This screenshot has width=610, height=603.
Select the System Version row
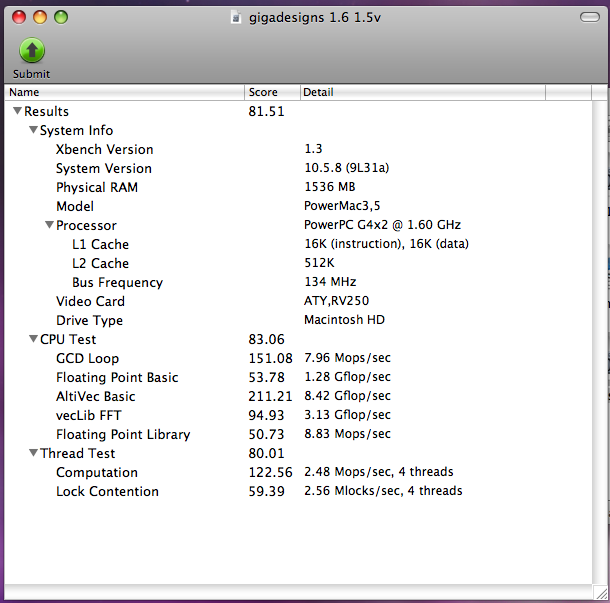[x=298, y=168]
